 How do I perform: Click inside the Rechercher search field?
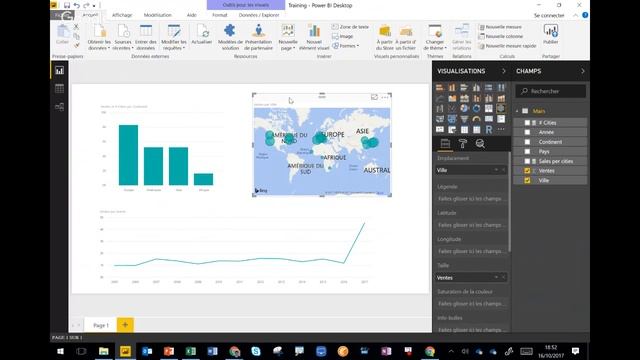551,91
